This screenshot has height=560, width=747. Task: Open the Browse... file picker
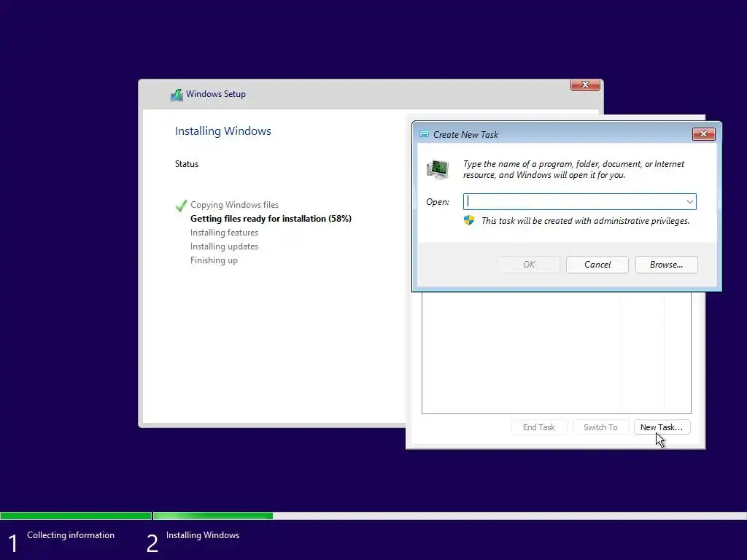(666, 264)
